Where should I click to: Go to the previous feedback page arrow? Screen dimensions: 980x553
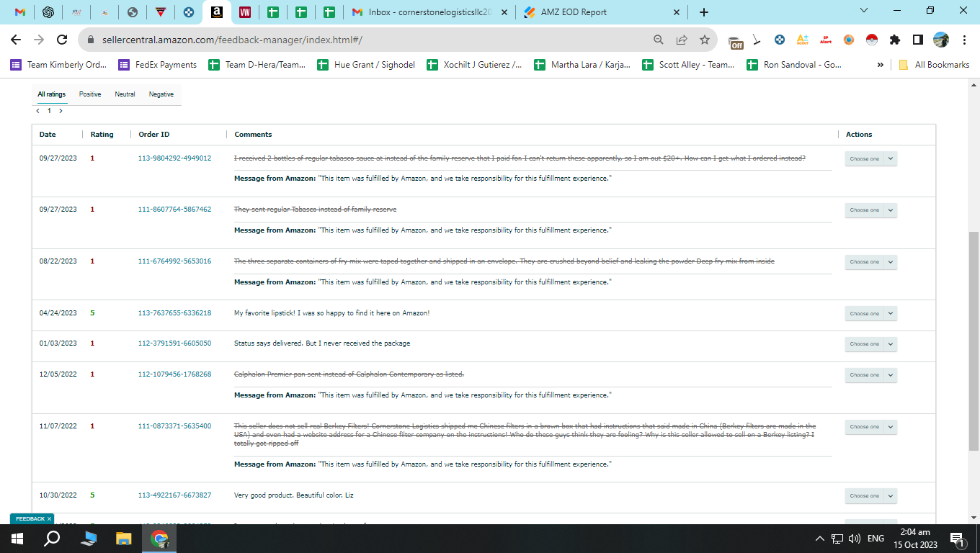click(x=37, y=111)
